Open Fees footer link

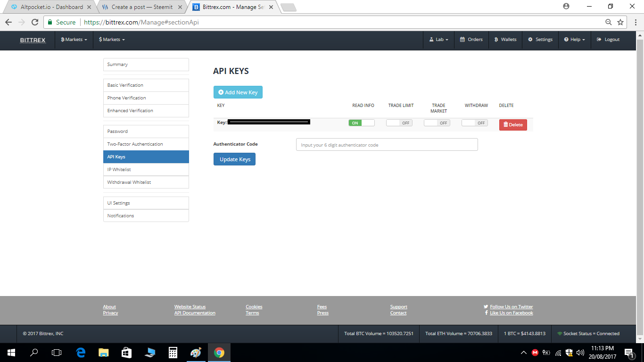tap(322, 307)
